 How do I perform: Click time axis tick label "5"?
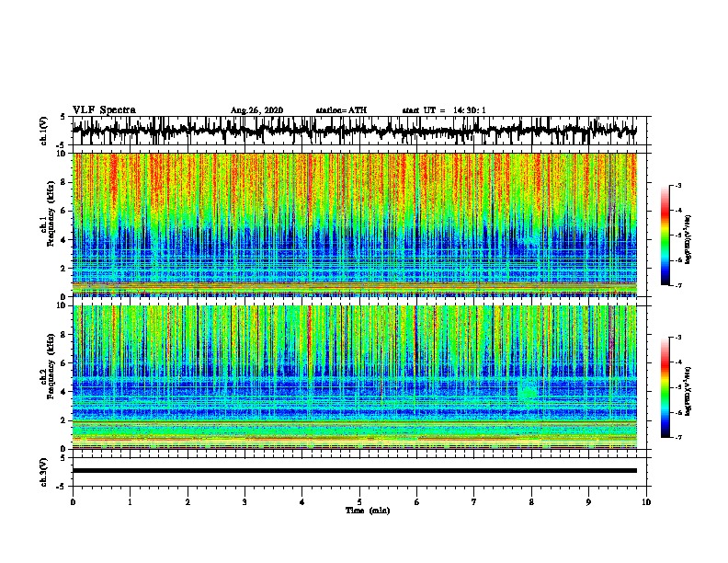click(359, 501)
